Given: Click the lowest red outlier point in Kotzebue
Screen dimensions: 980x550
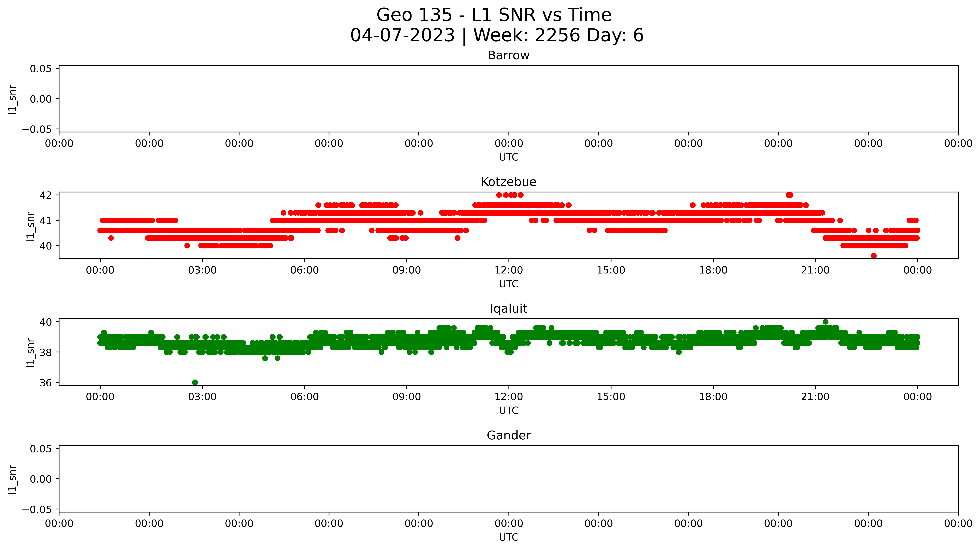Looking at the screenshot, I should tap(874, 256).
